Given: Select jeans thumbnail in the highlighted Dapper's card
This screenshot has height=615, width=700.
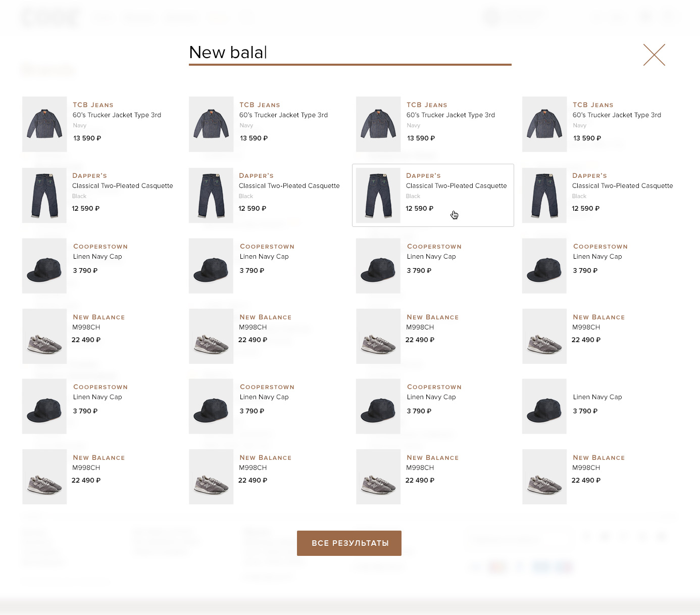Looking at the screenshot, I should [378, 195].
